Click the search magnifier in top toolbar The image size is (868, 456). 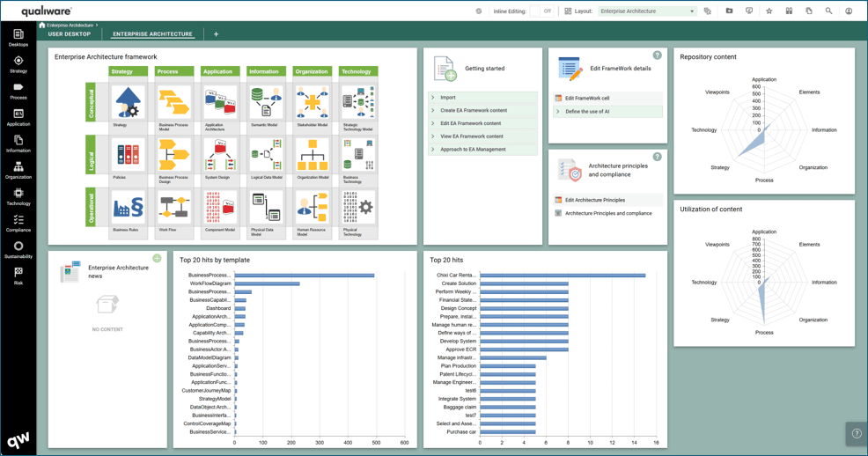pos(828,11)
